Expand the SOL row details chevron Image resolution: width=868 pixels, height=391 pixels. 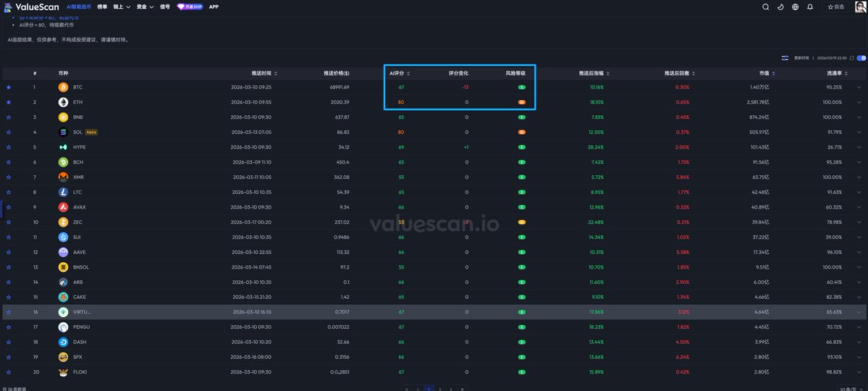(x=859, y=132)
